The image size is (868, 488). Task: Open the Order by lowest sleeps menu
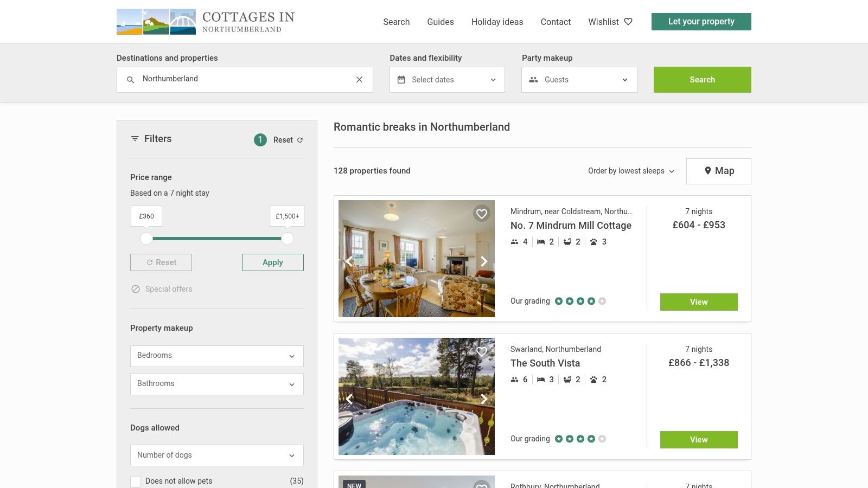coord(631,171)
